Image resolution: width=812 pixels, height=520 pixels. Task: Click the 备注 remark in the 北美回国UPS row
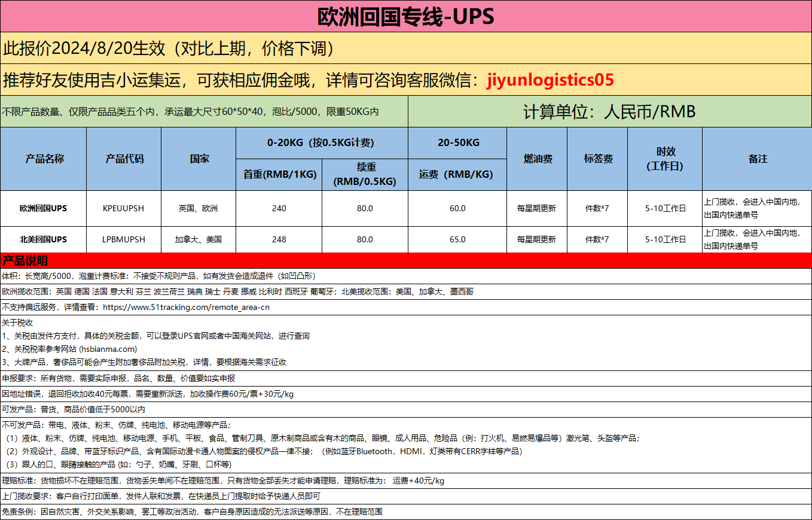point(757,239)
